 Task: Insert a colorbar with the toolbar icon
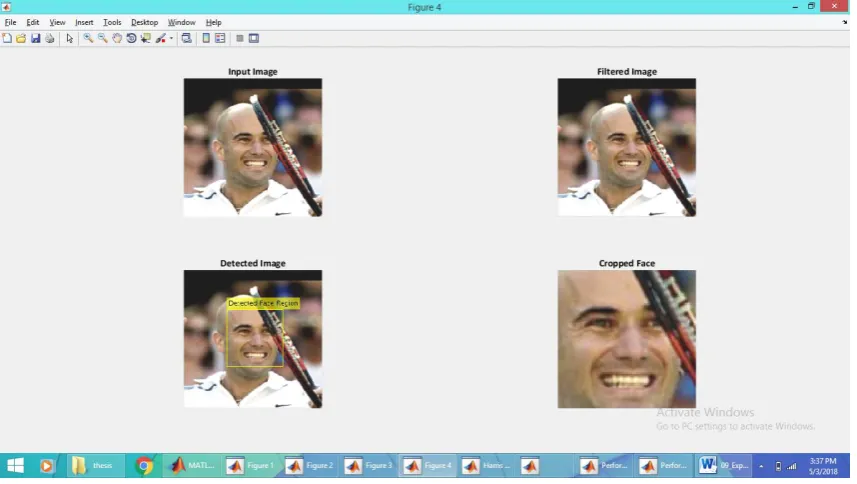point(206,38)
